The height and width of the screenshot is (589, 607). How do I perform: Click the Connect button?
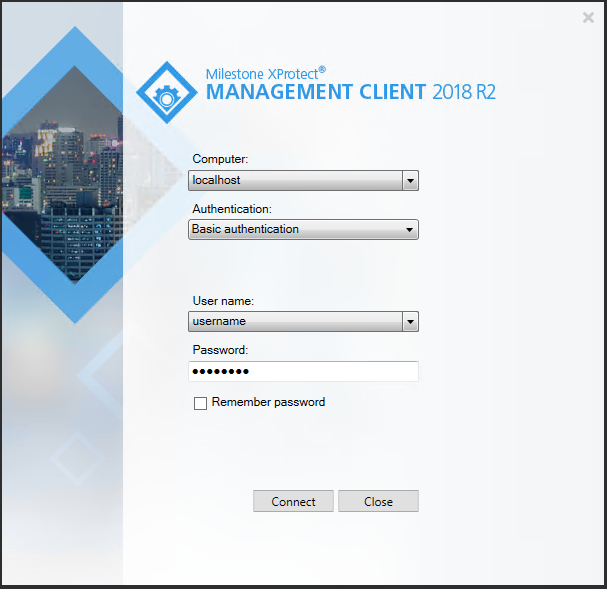(293, 501)
